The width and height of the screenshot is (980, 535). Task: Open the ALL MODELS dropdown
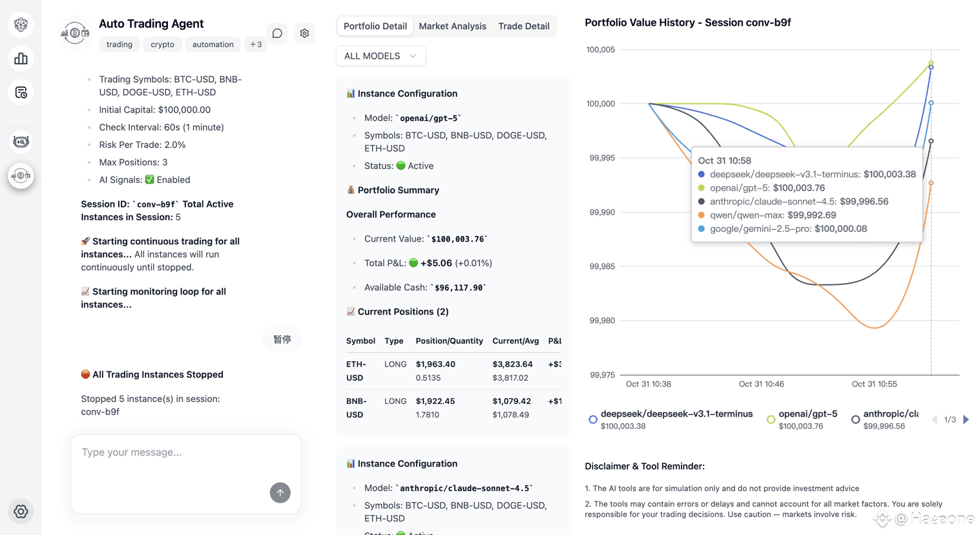click(x=381, y=56)
